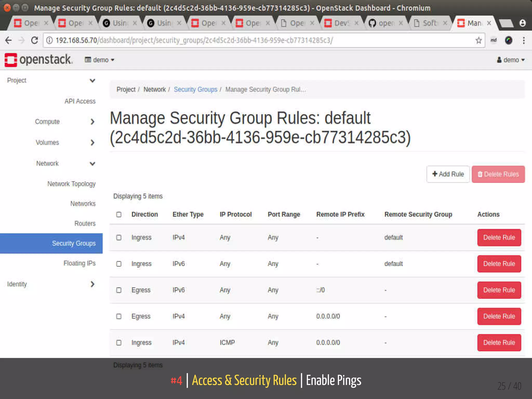
Task: Click the Add Rule button
Action: point(448,174)
